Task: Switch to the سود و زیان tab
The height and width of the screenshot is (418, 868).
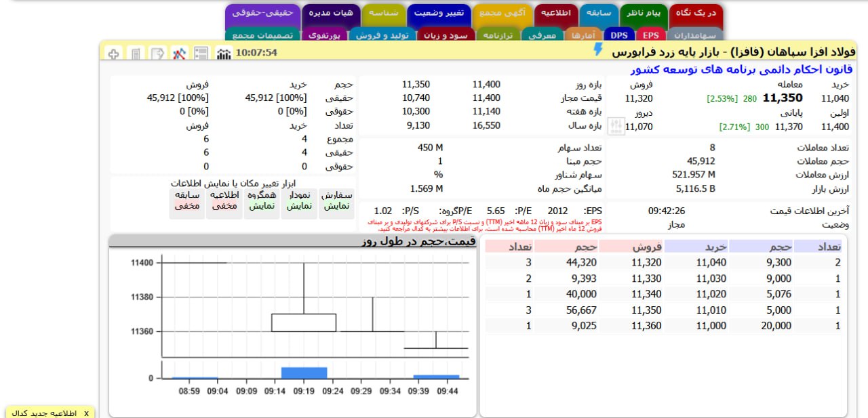Action: point(442,35)
